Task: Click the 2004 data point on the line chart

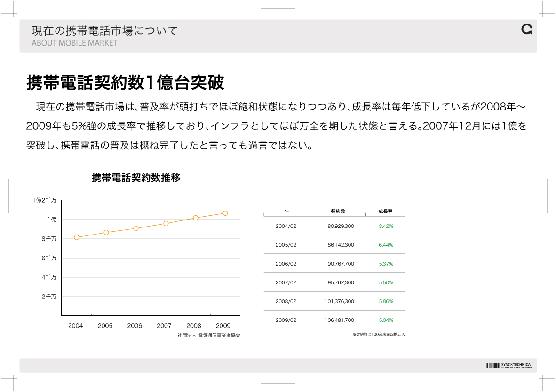Action: point(77,237)
